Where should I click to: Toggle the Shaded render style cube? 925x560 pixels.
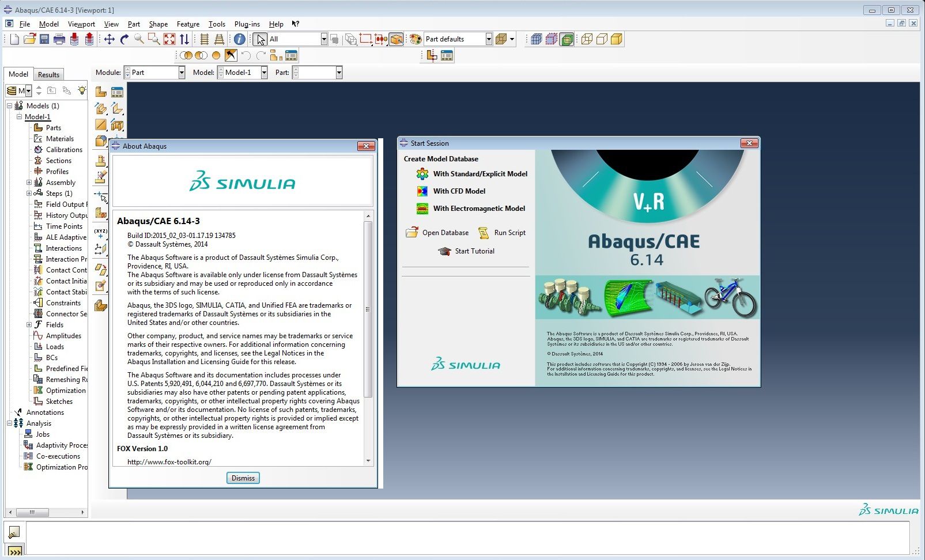tap(616, 39)
